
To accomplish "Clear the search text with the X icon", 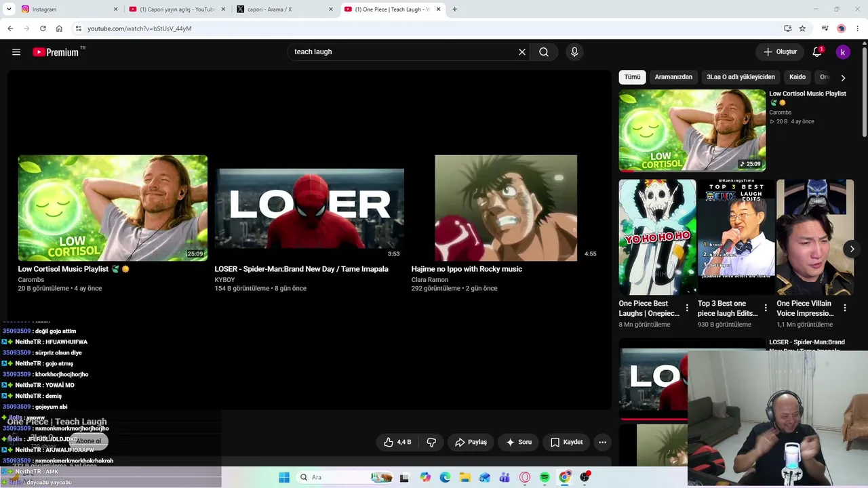I will [522, 52].
